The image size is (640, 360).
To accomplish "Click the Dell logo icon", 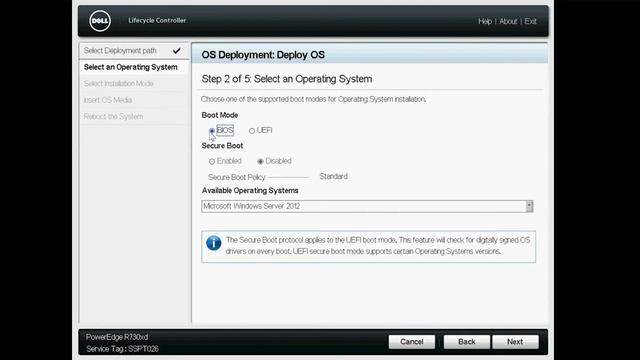I will pos(100,21).
